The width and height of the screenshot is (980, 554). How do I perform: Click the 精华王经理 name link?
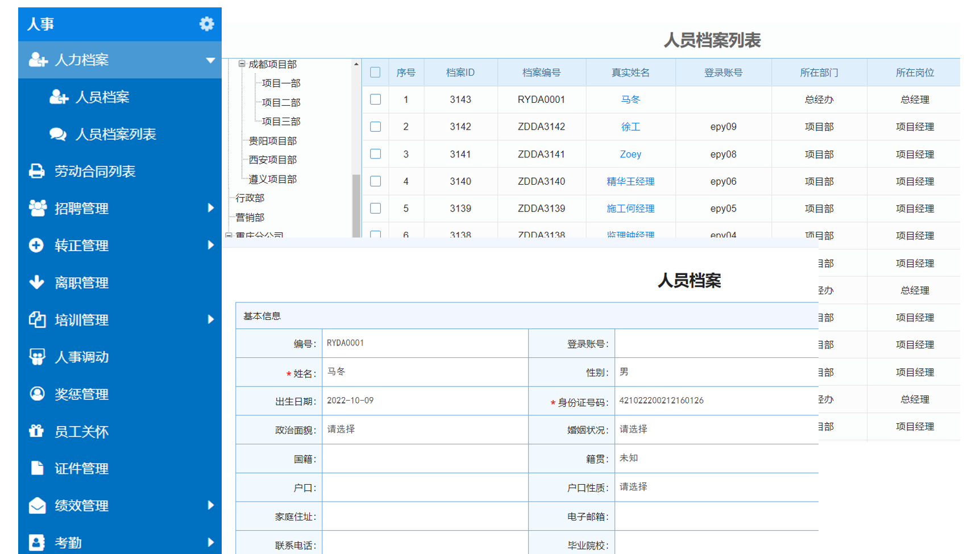pos(630,181)
